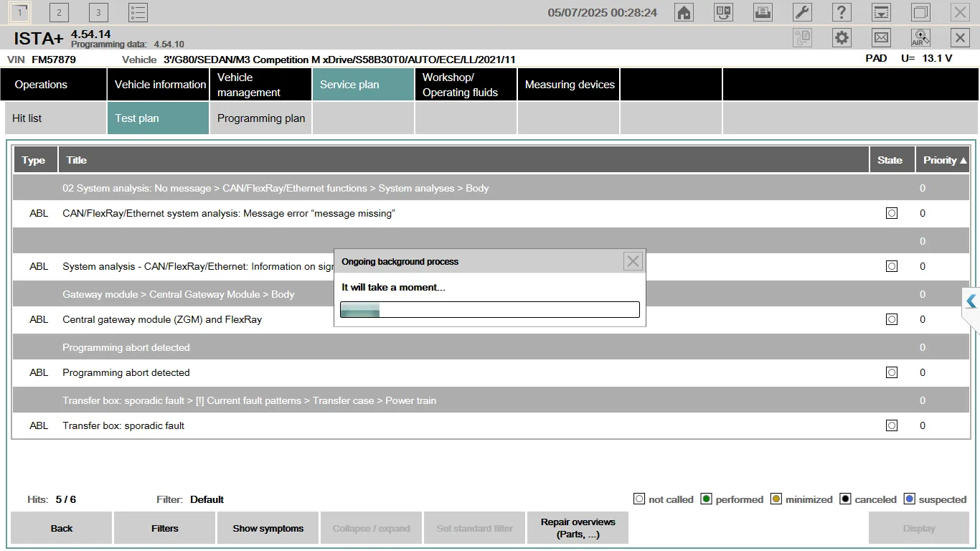980x551 pixels.
Task: Select 'CAN/FlexRay/Ethernet system analysis: Message error' row text
Action: coord(229,213)
